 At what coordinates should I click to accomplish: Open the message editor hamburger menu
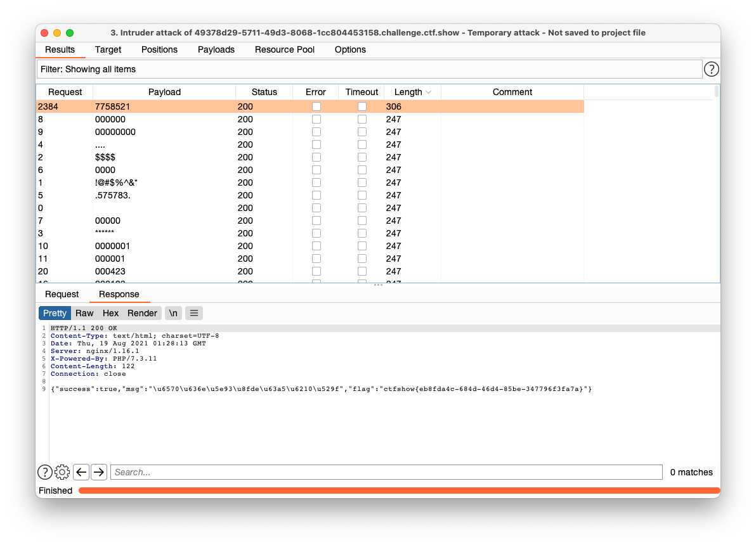point(194,313)
